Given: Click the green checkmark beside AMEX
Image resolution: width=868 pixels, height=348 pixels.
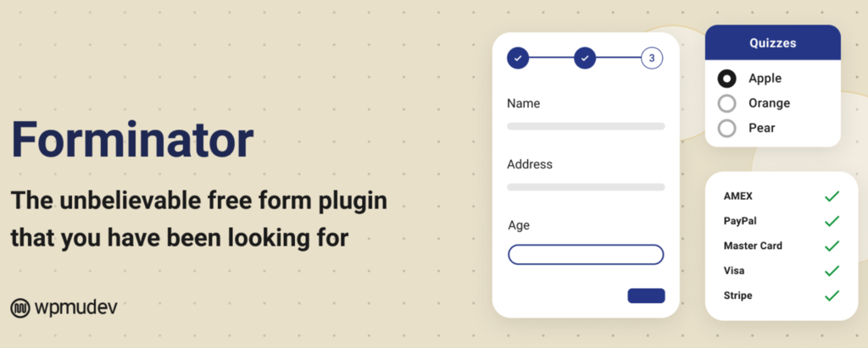Looking at the screenshot, I should 832,196.
